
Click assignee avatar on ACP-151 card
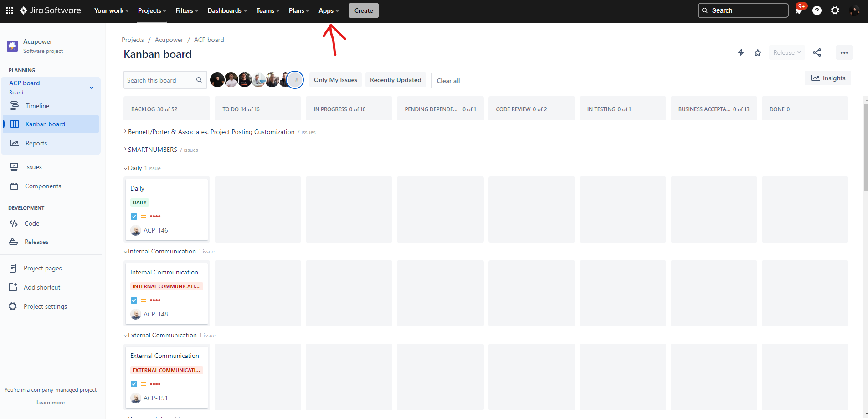[136, 398]
